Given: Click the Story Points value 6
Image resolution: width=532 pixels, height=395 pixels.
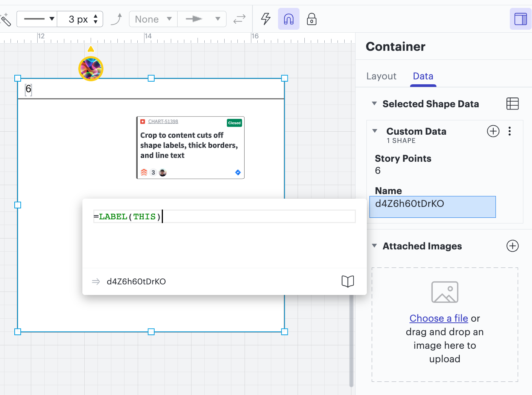Looking at the screenshot, I should pos(378,171).
